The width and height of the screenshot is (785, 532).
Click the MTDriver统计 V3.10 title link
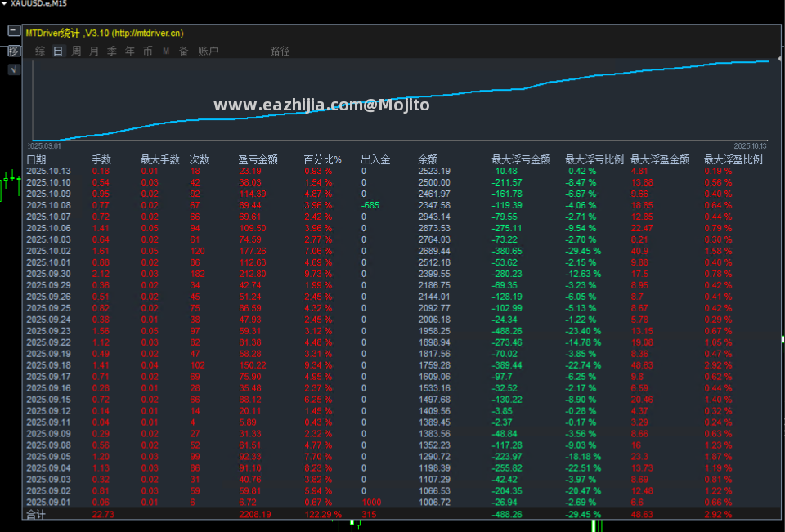[105, 33]
